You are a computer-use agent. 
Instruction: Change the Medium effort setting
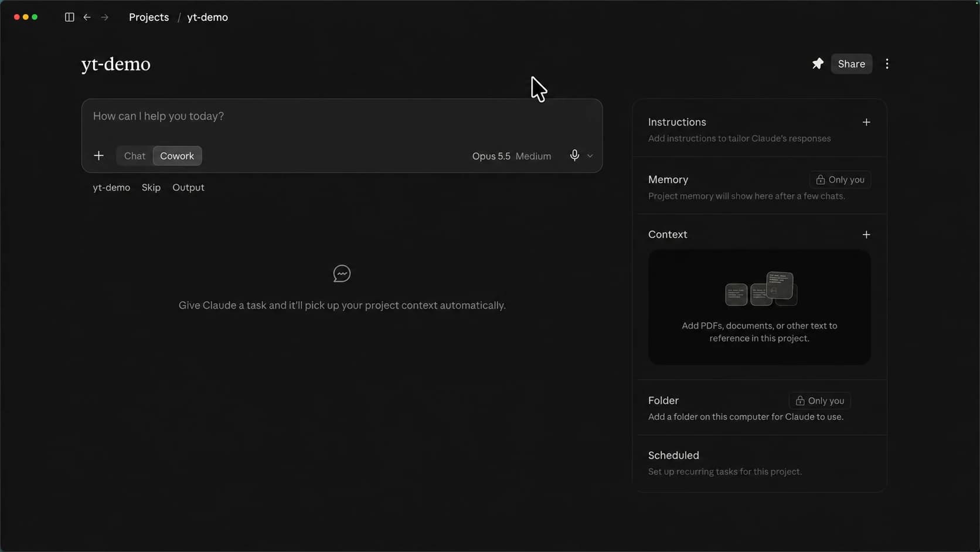533,156
